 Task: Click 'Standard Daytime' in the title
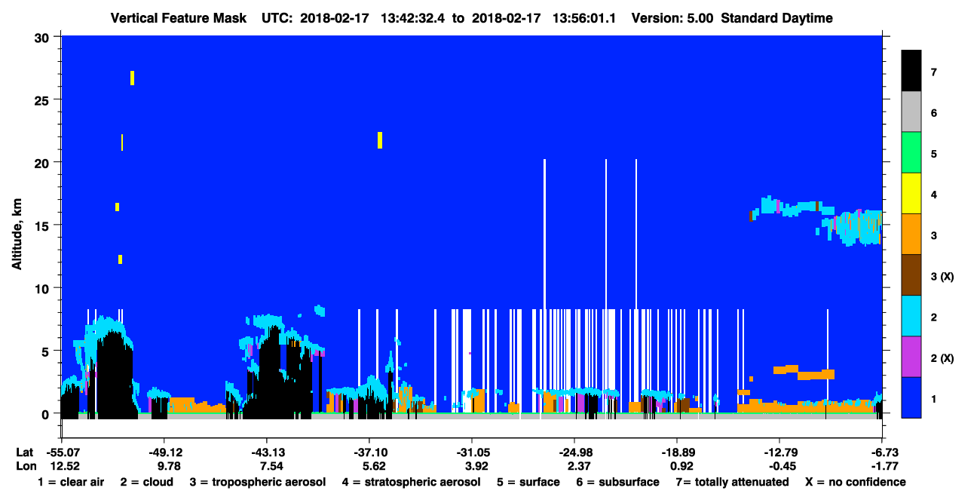click(x=776, y=17)
